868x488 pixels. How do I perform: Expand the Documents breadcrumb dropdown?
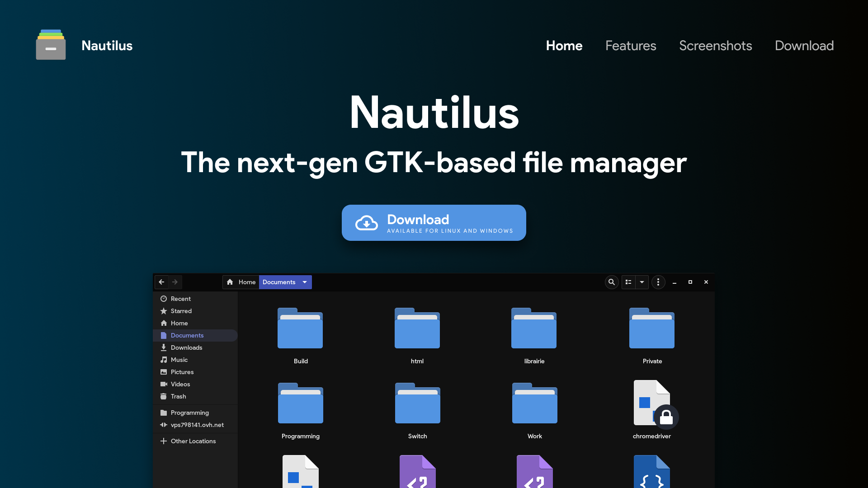coord(303,282)
